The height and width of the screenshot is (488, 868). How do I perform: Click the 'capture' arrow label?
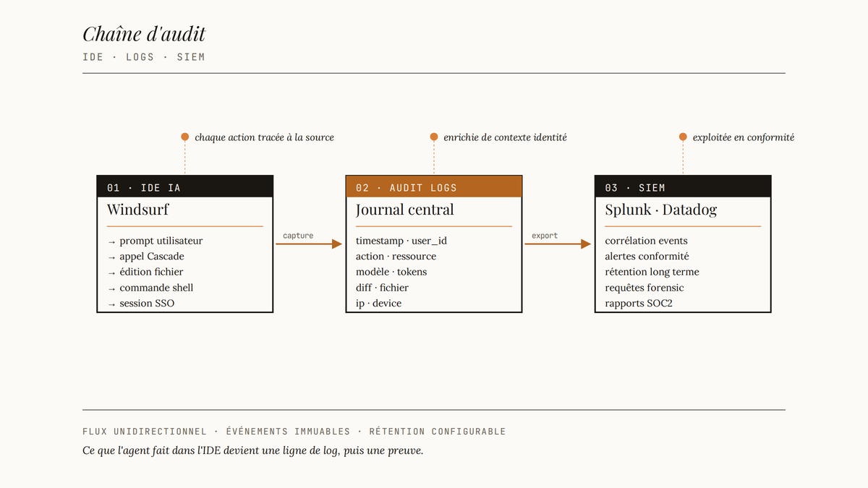pyautogui.click(x=298, y=236)
